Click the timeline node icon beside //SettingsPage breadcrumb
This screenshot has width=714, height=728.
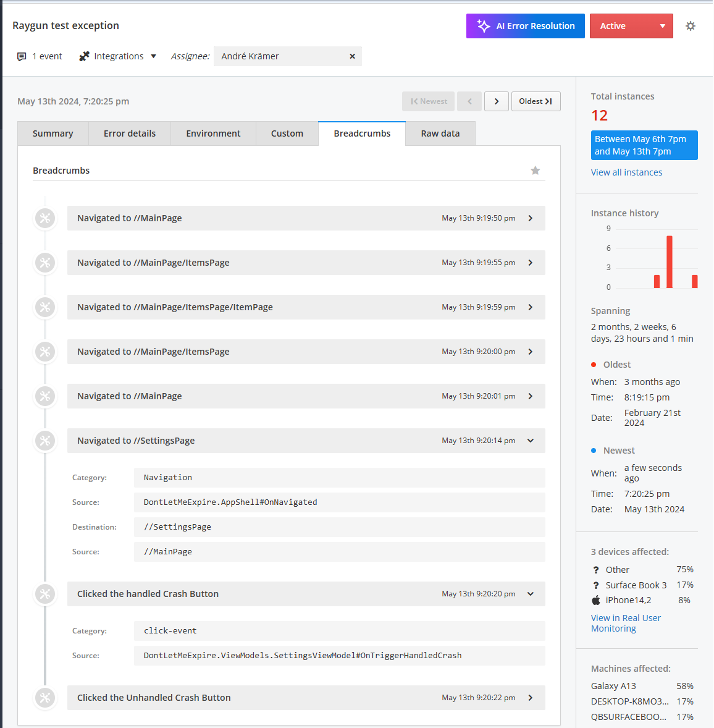pyautogui.click(x=44, y=441)
